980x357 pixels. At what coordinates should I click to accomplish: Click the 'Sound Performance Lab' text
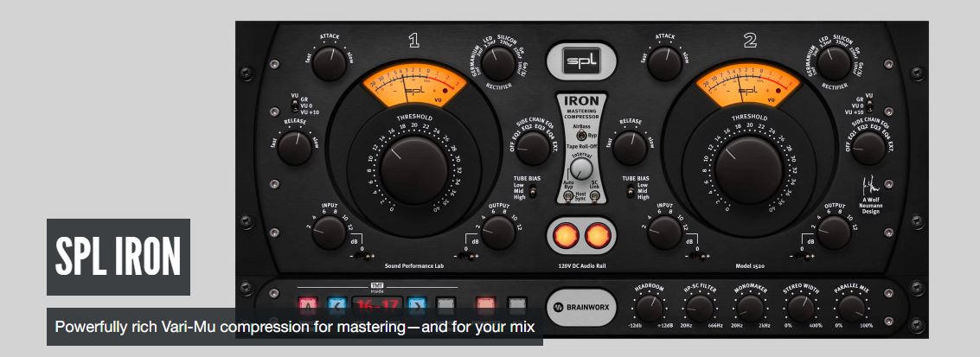point(413,266)
